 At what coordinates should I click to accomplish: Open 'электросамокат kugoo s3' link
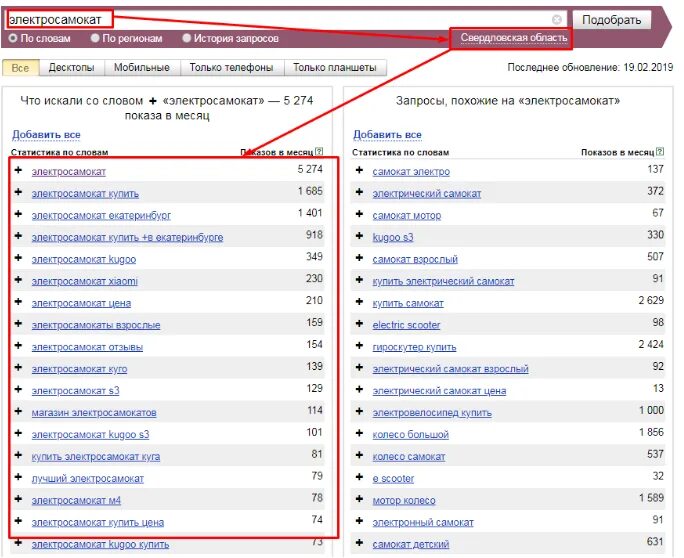pyautogui.click(x=90, y=435)
